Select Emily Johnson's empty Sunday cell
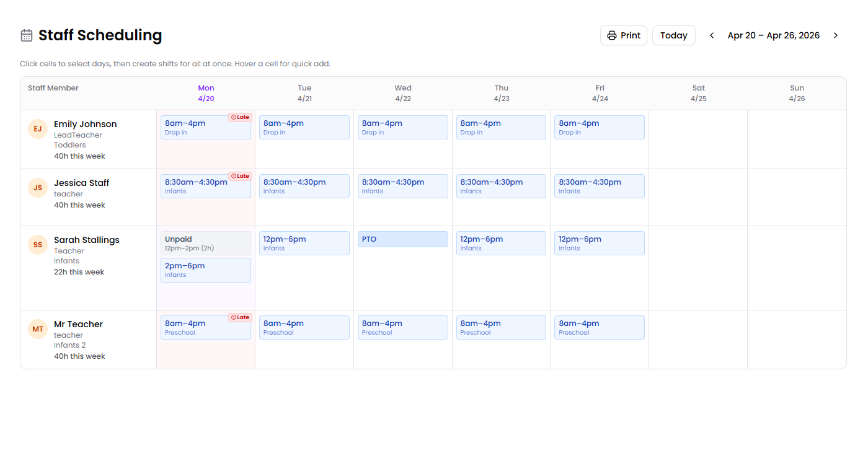The width and height of the screenshot is (868, 453). 797,139
